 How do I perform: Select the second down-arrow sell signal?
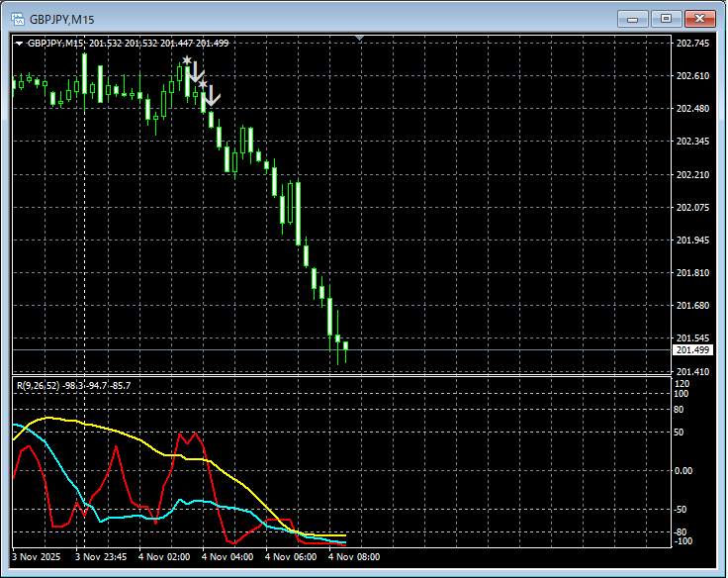(x=212, y=97)
